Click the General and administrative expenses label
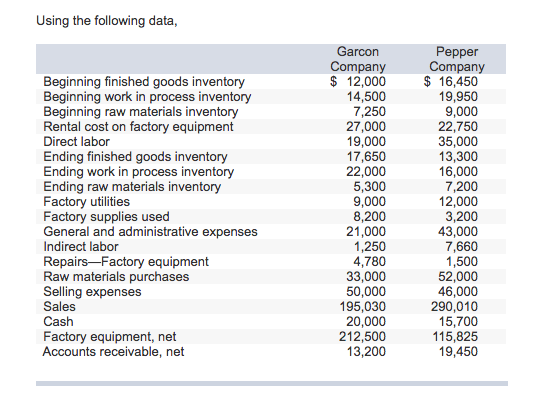The height and width of the screenshot is (405, 534). [x=150, y=232]
